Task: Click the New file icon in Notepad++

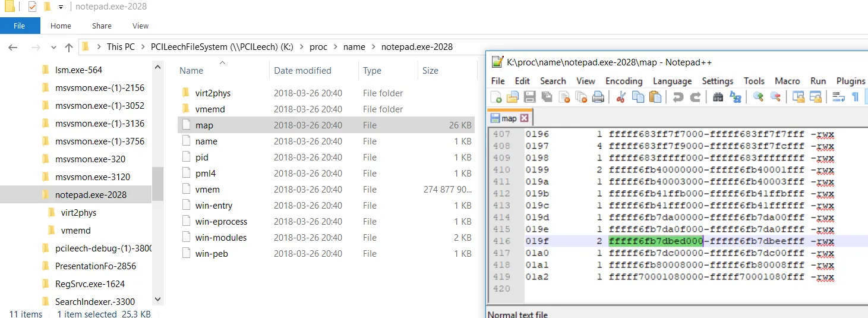Action: 495,97
